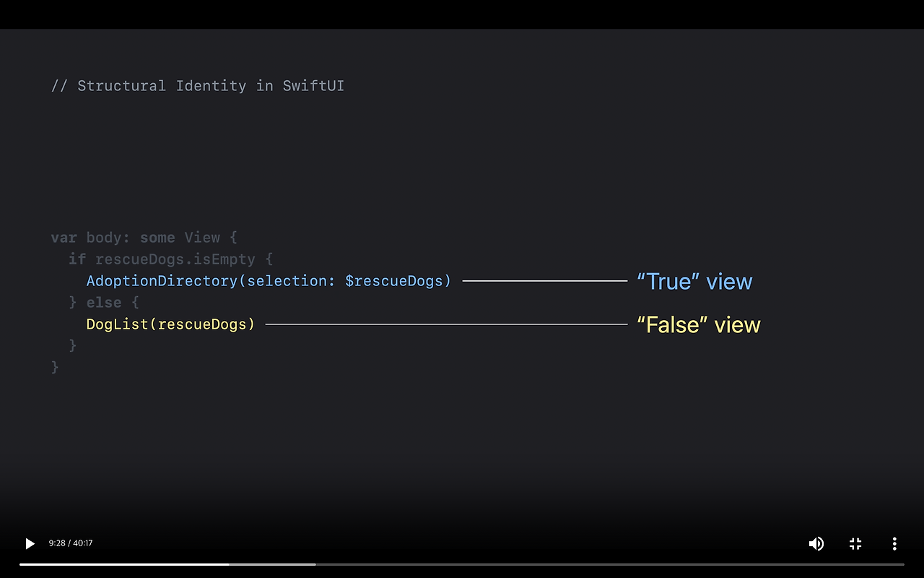Click the DogList(rescueDogs) code line

click(171, 324)
